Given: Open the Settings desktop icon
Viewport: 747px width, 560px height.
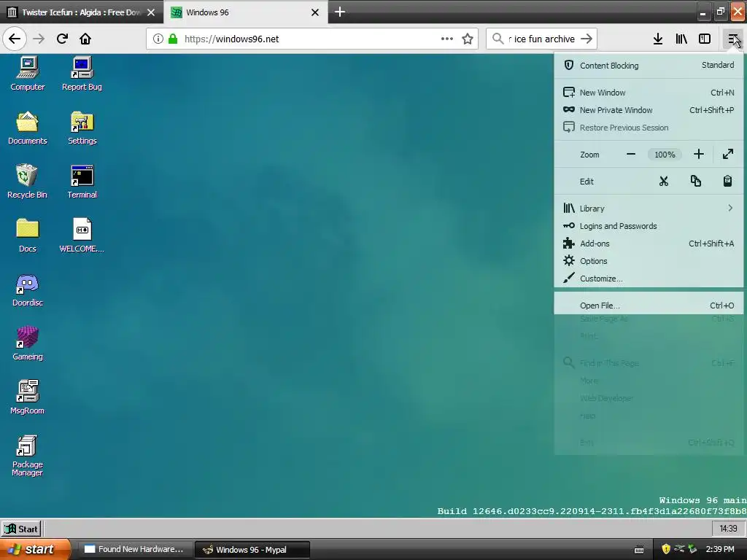Looking at the screenshot, I should coord(82,128).
